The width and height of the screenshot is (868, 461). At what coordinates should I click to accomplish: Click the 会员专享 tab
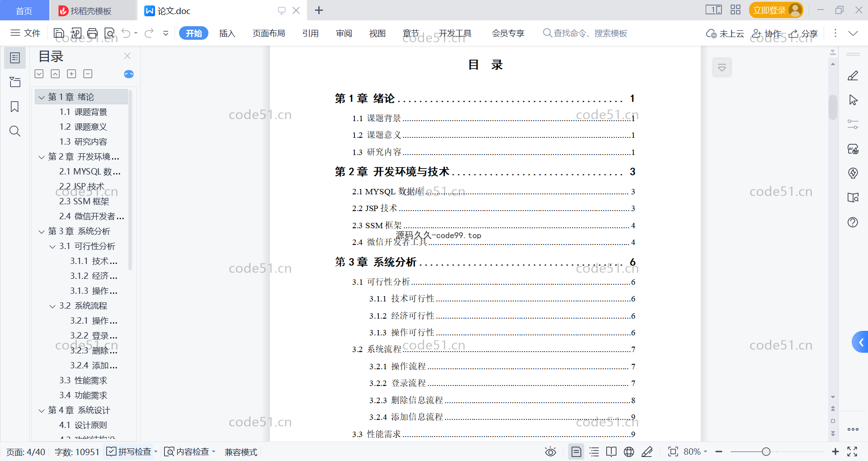(x=508, y=33)
